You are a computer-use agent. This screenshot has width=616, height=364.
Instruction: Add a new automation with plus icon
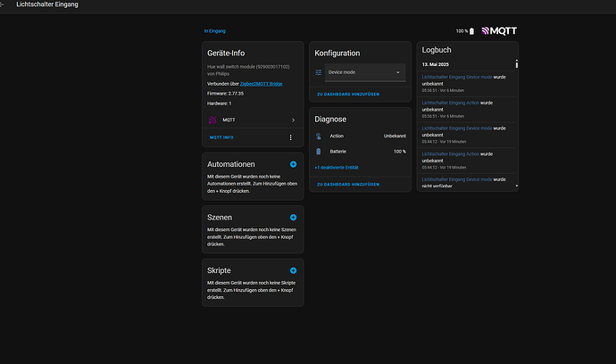pyautogui.click(x=293, y=164)
